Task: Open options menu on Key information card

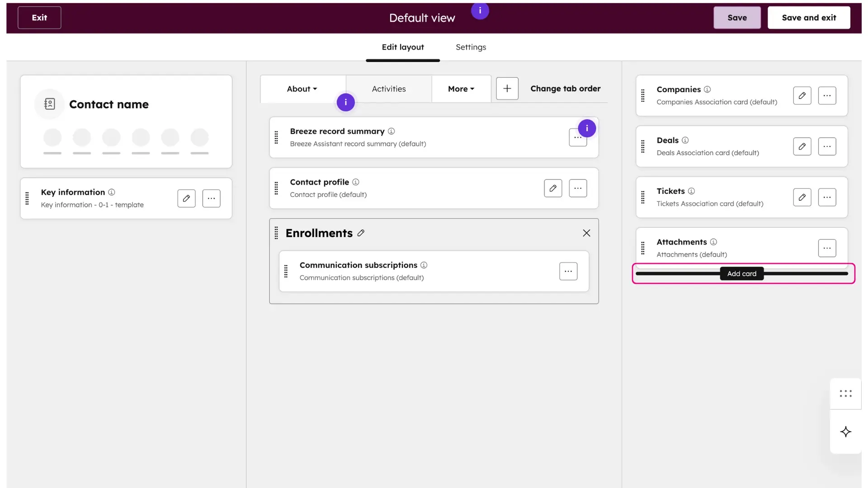Action: pyautogui.click(x=211, y=198)
